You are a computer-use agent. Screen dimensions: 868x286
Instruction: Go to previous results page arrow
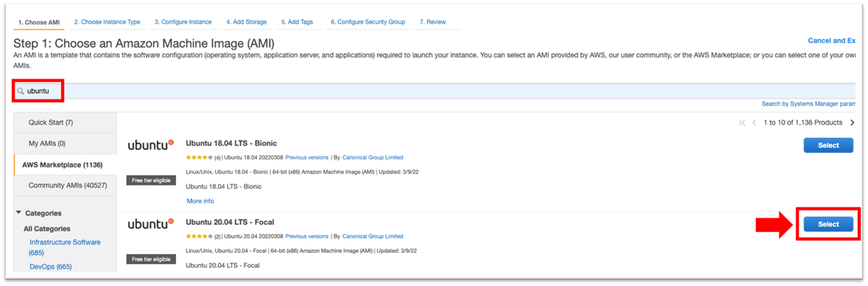pyautogui.click(x=754, y=123)
